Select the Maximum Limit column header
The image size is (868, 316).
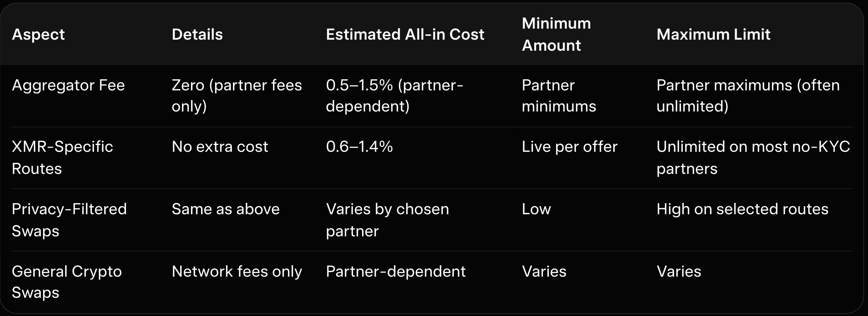(x=713, y=34)
